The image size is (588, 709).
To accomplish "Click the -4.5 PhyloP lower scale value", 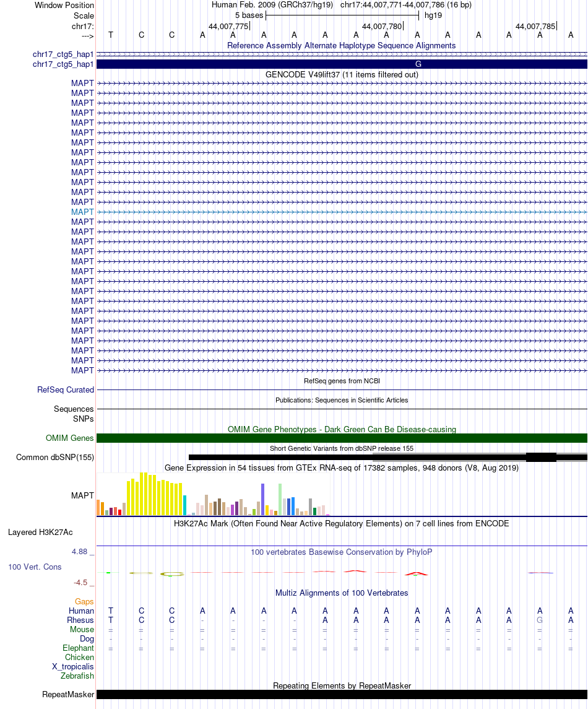I will 81,583.
